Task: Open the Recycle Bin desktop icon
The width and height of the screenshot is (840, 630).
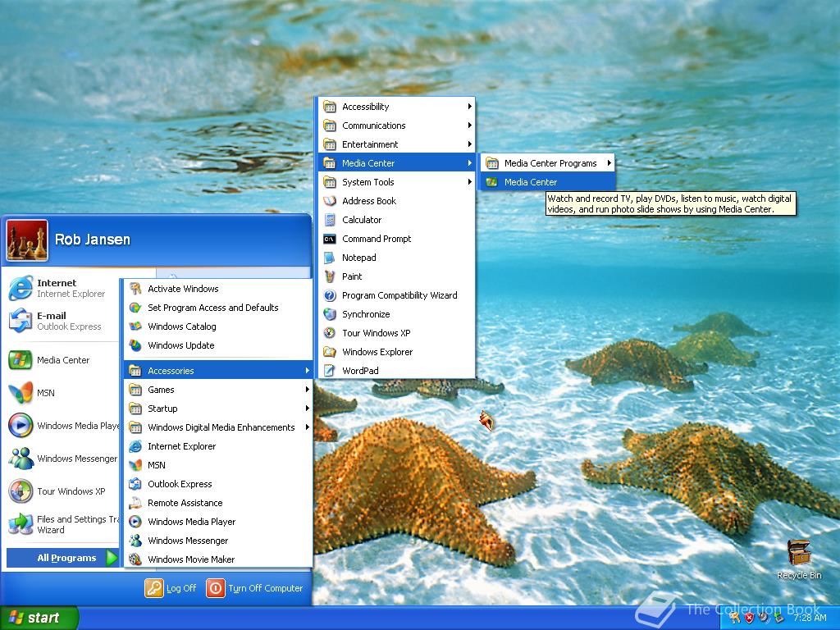Action: click(799, 560)
